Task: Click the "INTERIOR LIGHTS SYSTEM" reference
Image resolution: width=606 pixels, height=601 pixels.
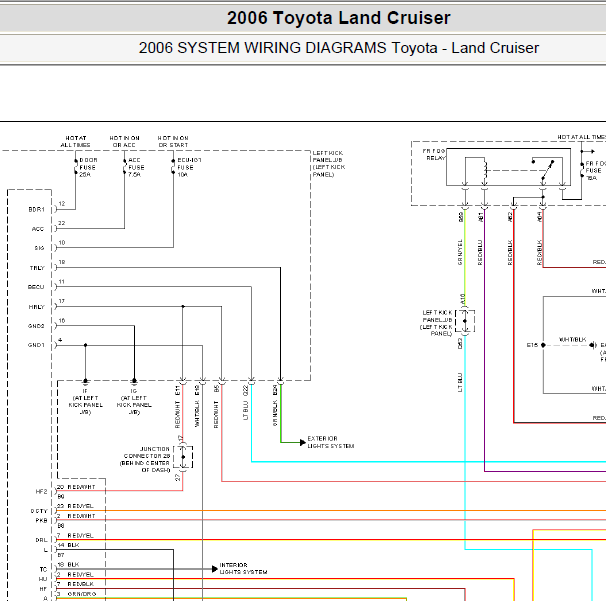Action: tap(243, 569)
